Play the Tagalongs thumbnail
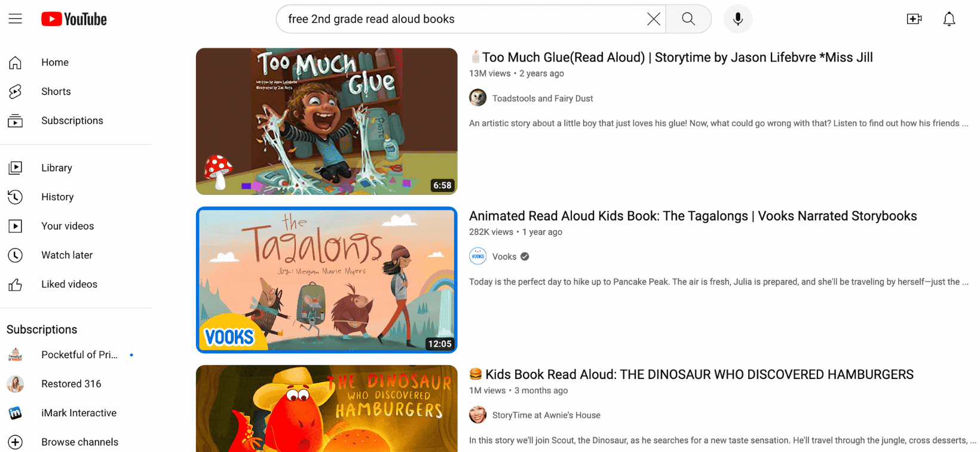The width and height of the screenshot is (980, 452). (327, 280)
